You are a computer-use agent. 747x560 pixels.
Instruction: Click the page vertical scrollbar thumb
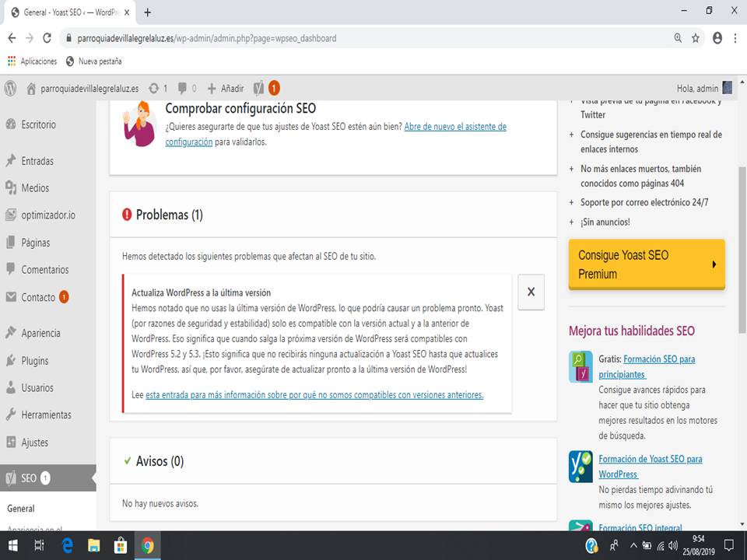(x=742, y=250)
